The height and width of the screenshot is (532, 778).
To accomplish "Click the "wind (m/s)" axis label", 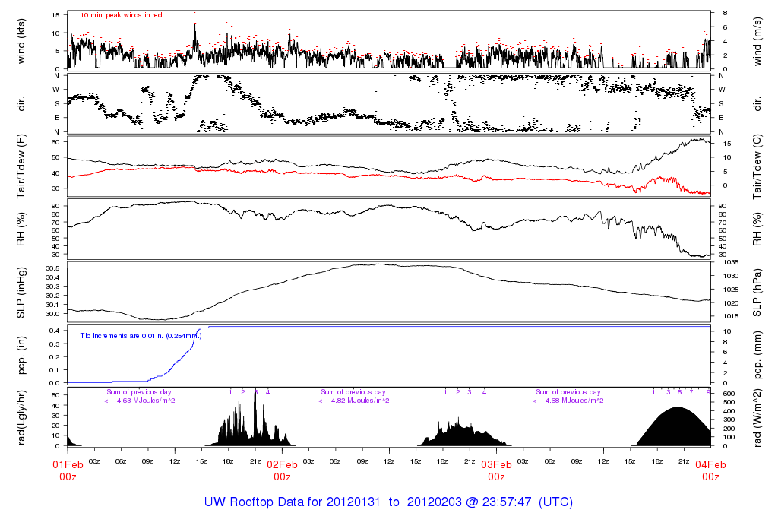I will coord(757,41).
